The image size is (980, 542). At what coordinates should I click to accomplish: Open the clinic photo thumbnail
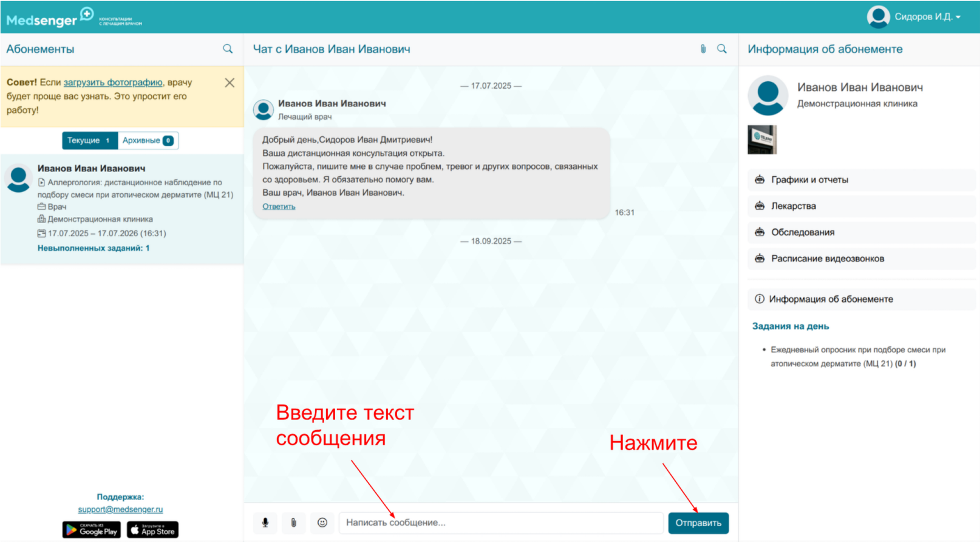point(761,140)
